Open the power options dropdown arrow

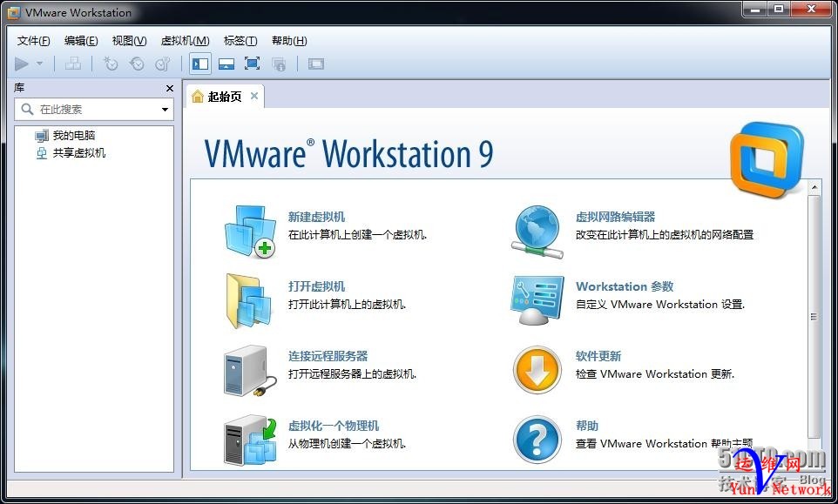coord(39,64)
